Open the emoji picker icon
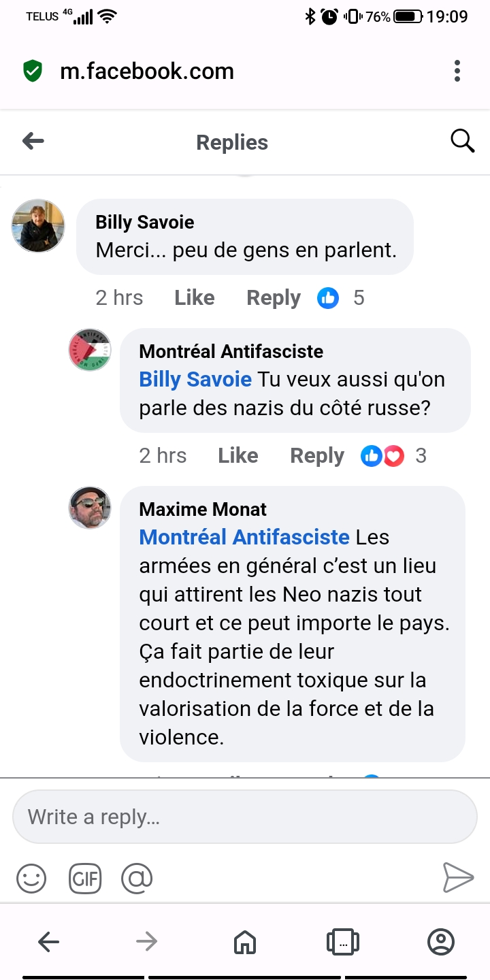Viewport: 490px width, 980px height. [31, 879]
